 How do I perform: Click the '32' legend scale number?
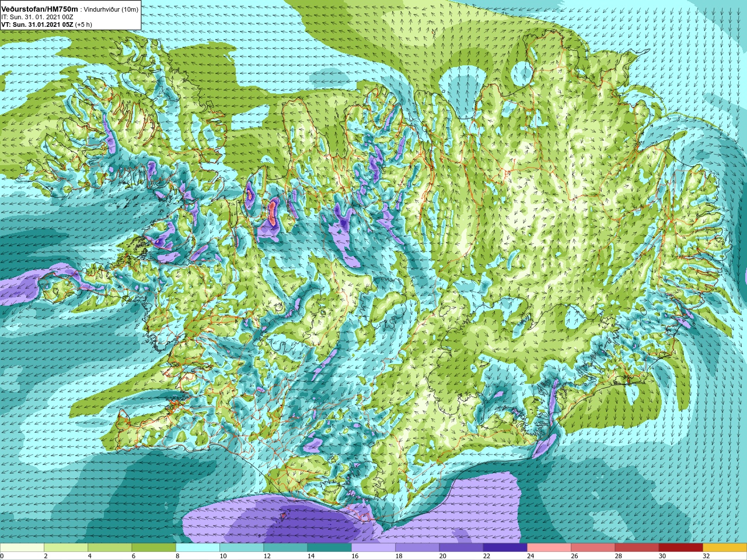tap(706, 556)
